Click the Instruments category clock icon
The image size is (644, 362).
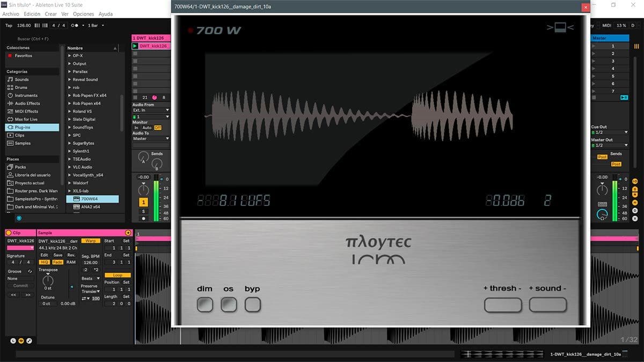(x=10, y=95)
